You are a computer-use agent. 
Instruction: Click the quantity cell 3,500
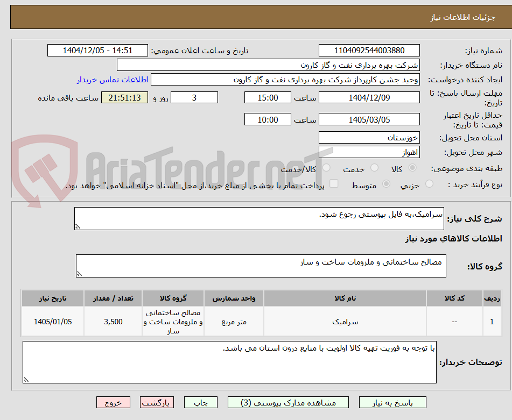point(113,322)
